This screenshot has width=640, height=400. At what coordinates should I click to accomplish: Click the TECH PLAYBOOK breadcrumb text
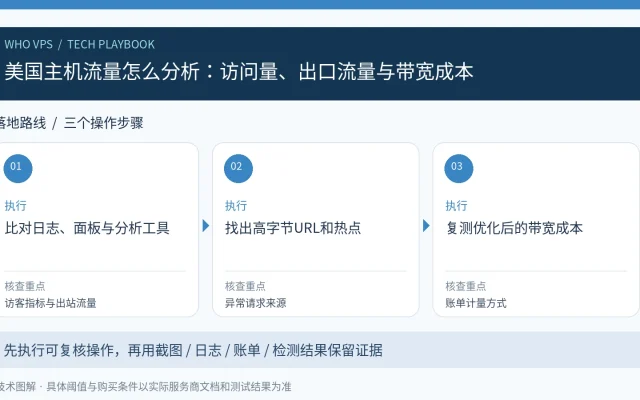coord(111,44)
